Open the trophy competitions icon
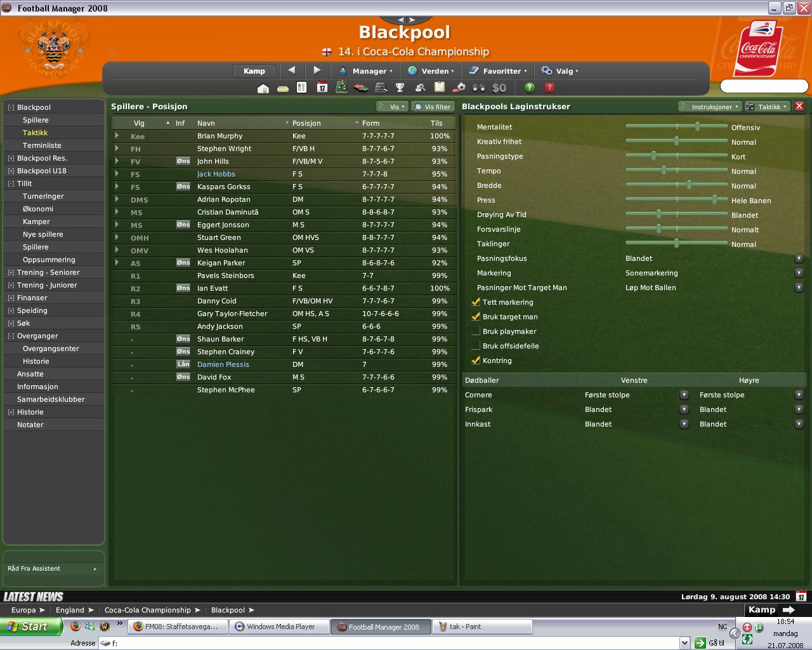812x650 pixels. pyautogui.click(x=400, y=88)
